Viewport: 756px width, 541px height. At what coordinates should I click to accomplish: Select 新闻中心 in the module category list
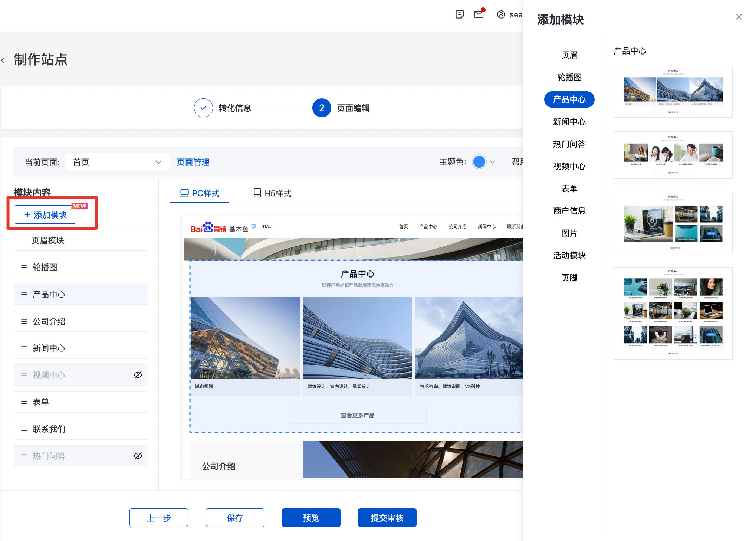(x=569, y=122)
